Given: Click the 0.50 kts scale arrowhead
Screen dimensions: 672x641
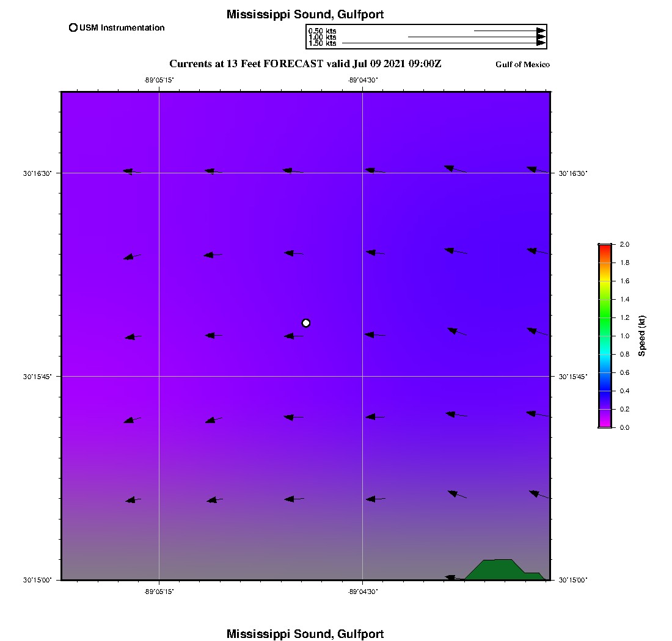Looking at the screenshot, I should (x=541, y=31).
